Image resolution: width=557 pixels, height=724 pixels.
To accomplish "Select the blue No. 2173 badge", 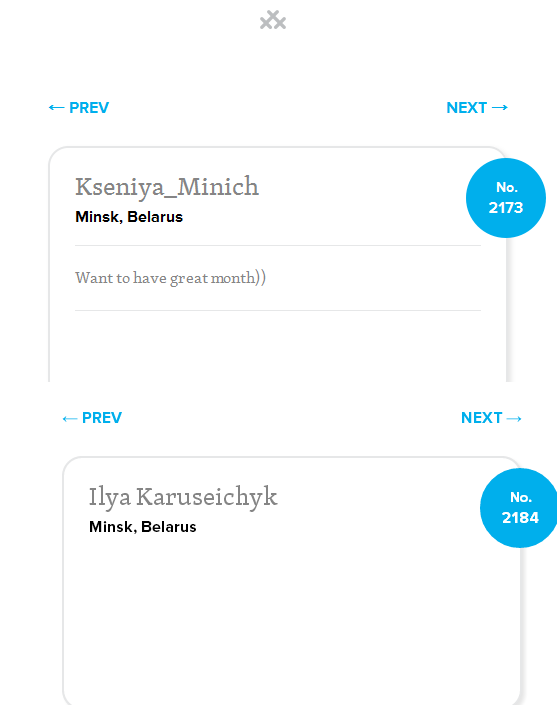I will [x=506, y=198].
